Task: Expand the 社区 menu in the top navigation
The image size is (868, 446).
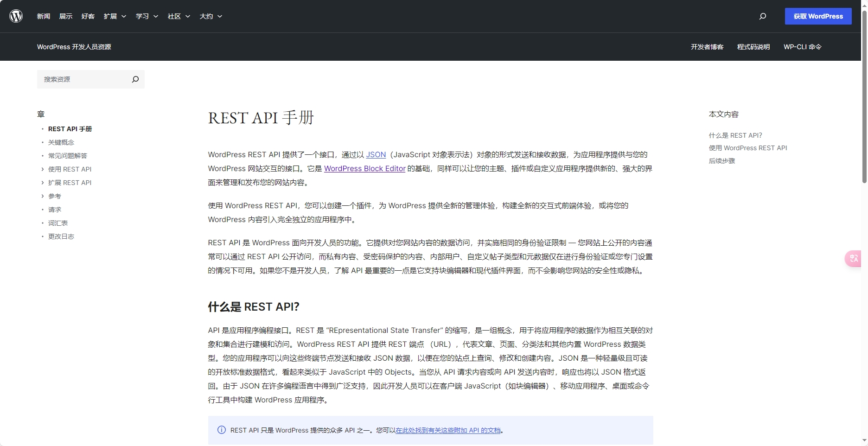Action: tap(179, 16)
